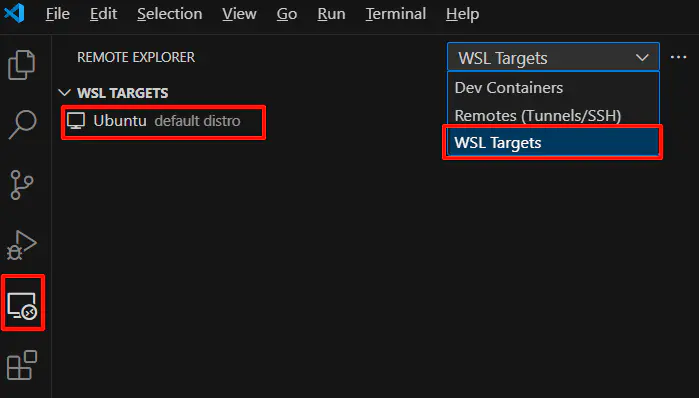Open the Selection menu

coord(169,14)
